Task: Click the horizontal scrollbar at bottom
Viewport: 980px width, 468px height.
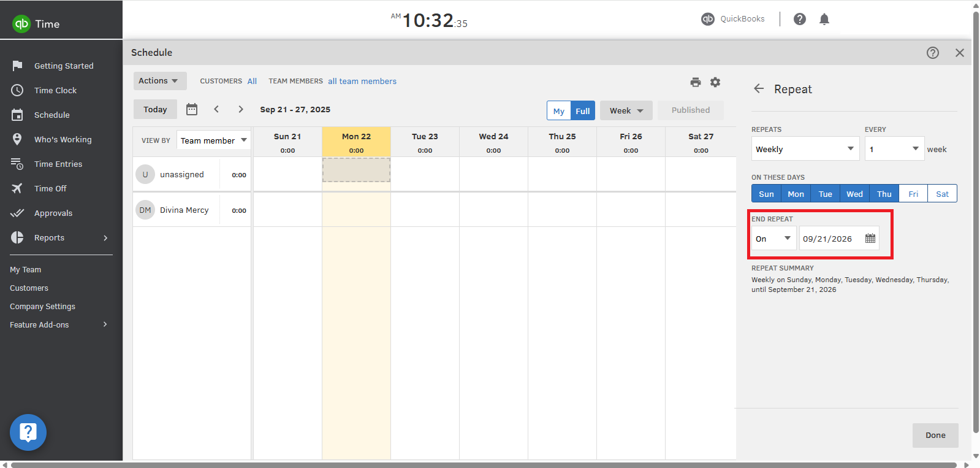Action: (x=484, y=464)
